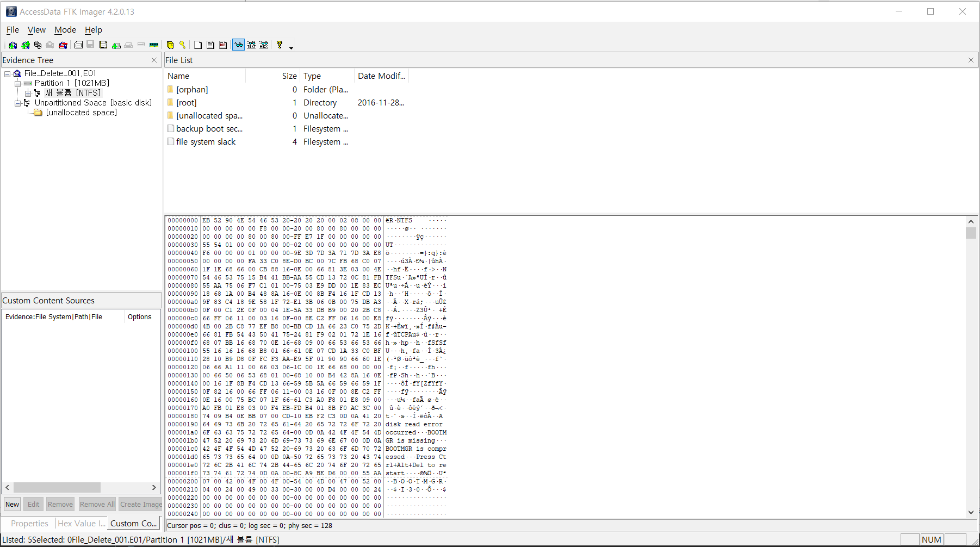Click the Export Logical Image icon

click(103, 45)
